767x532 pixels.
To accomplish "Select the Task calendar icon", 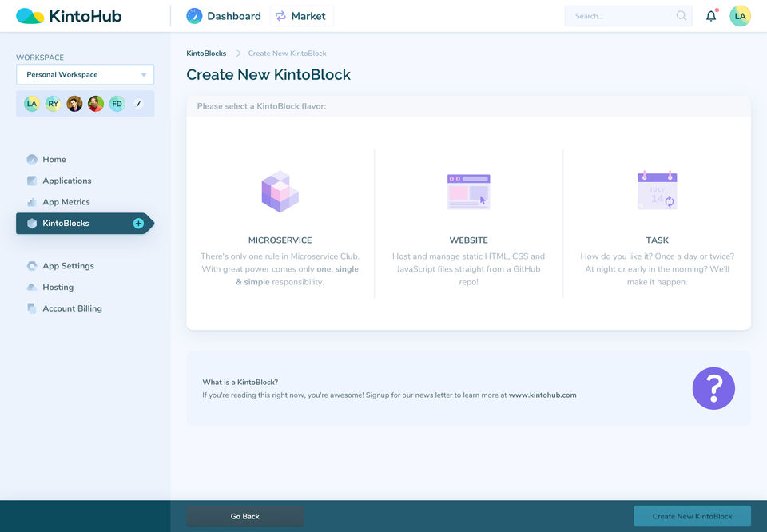I will 657,190.
